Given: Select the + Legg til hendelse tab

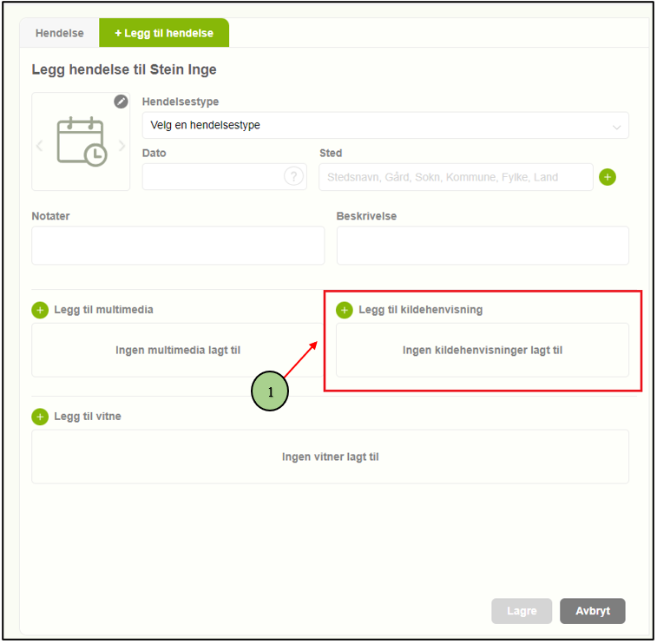Looking at the screenshot, I should 163,33.
